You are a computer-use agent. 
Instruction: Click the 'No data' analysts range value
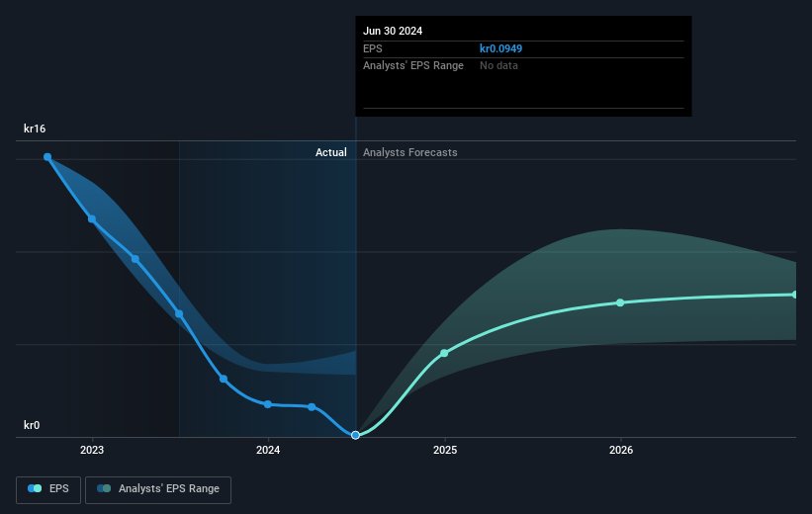(x=498, y=66)
